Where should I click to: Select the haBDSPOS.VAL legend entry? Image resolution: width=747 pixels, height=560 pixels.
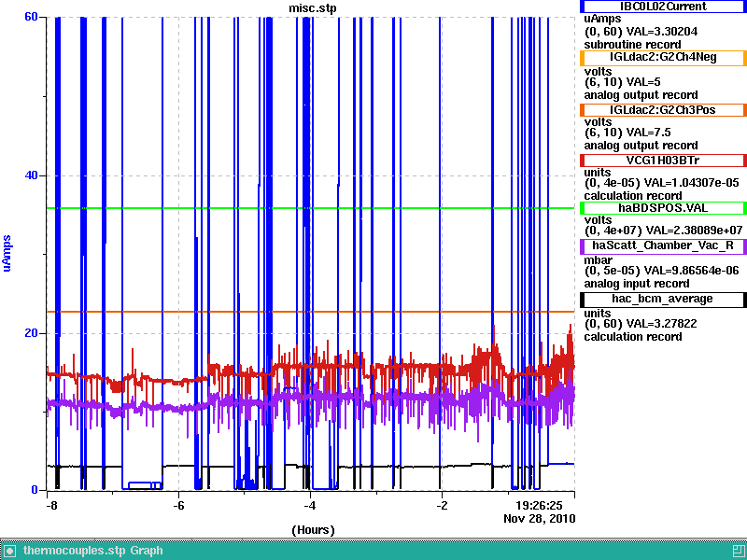pos(663,208)
